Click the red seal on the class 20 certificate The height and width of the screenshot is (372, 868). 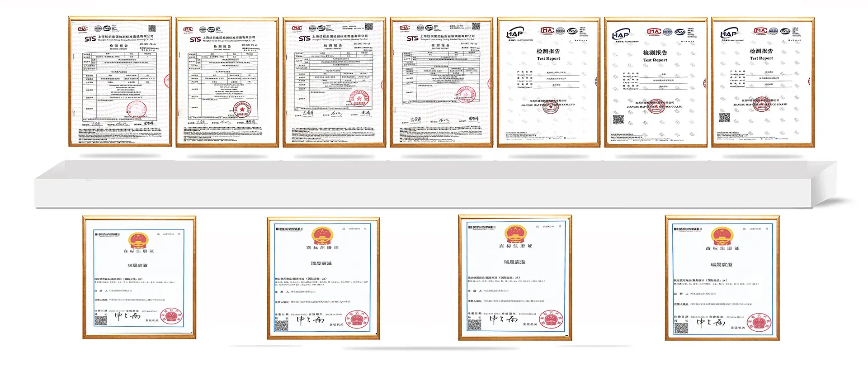[x=172, y=317]
